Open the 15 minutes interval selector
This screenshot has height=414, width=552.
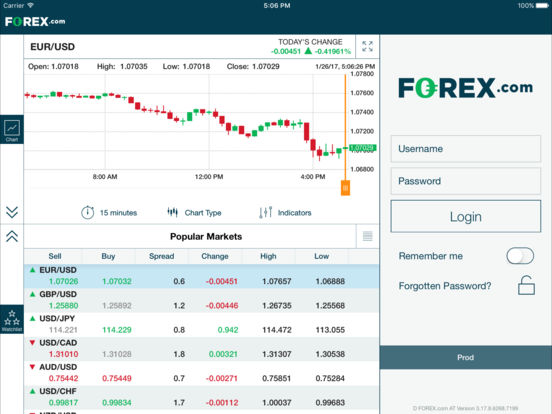pos(118,213)
